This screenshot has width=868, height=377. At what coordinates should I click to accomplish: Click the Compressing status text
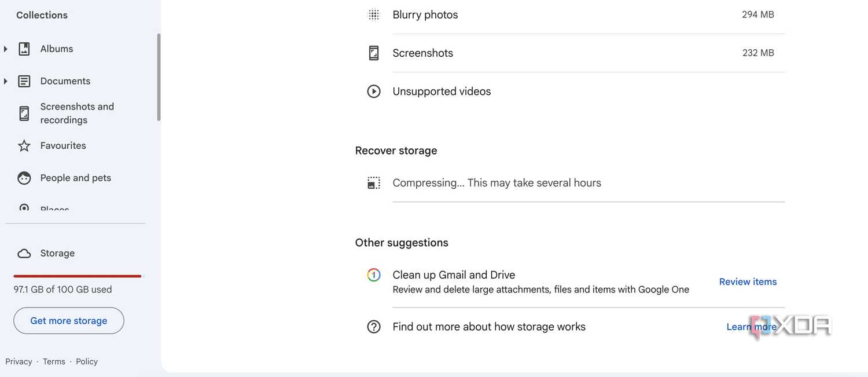tap(496, 182)
